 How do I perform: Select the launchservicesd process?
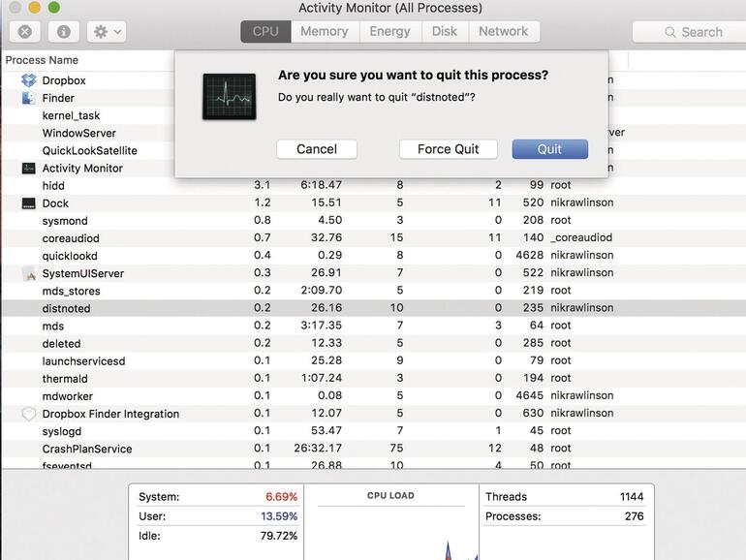pyautogui.click(x=83, y=361)
